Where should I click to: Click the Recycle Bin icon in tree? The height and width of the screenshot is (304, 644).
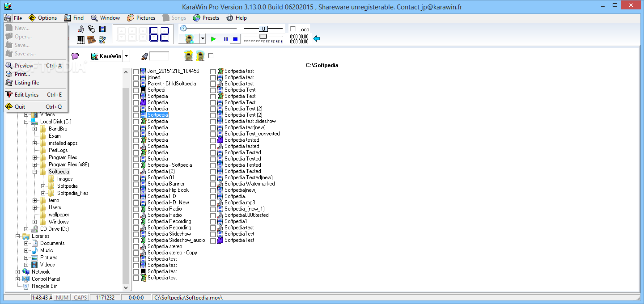pos(26,286)
